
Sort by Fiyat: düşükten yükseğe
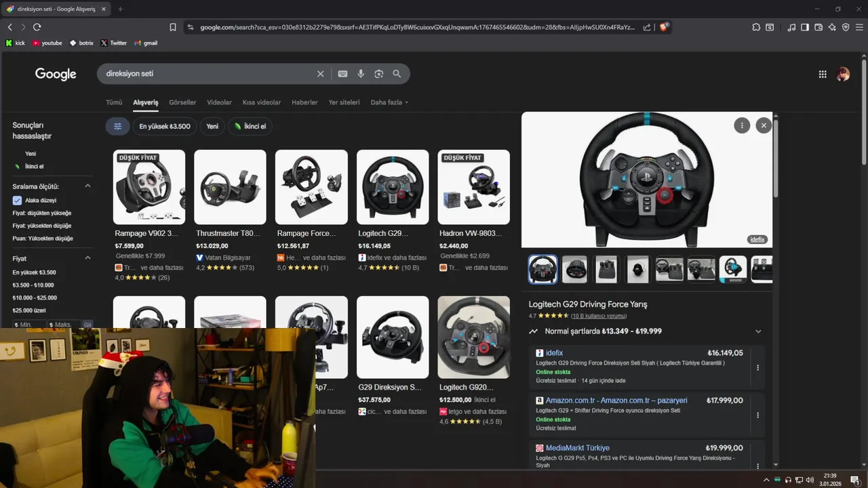click(42, 213)
